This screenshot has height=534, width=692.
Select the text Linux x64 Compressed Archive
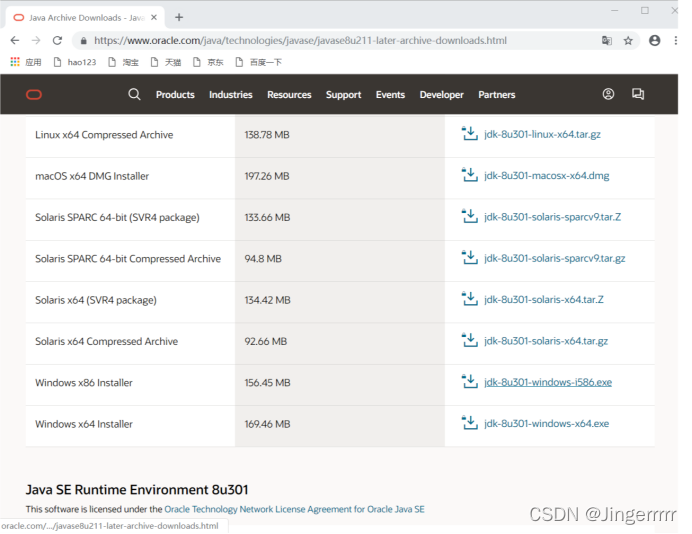(104, 135)
